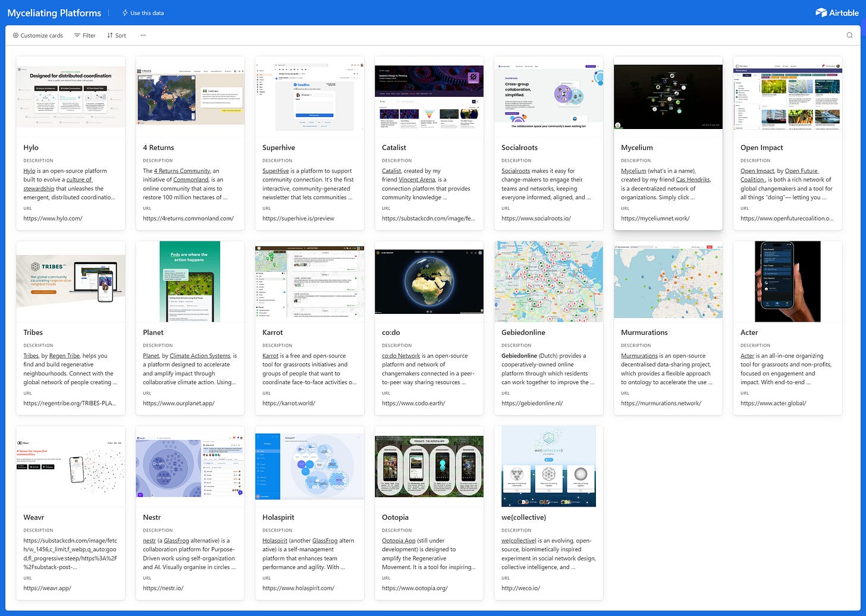The width and height of the screenshot is (866, 616).
Task: Click the GlassFrog link in Nestr card
Action: pyautogui.click(x=177, y=540)
